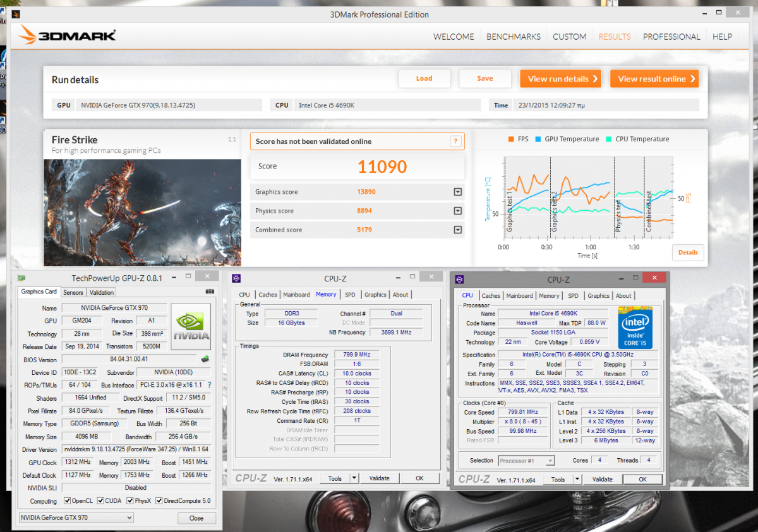758x532 pixels.
Task: Click the View run details button
Action: point(560,79)
